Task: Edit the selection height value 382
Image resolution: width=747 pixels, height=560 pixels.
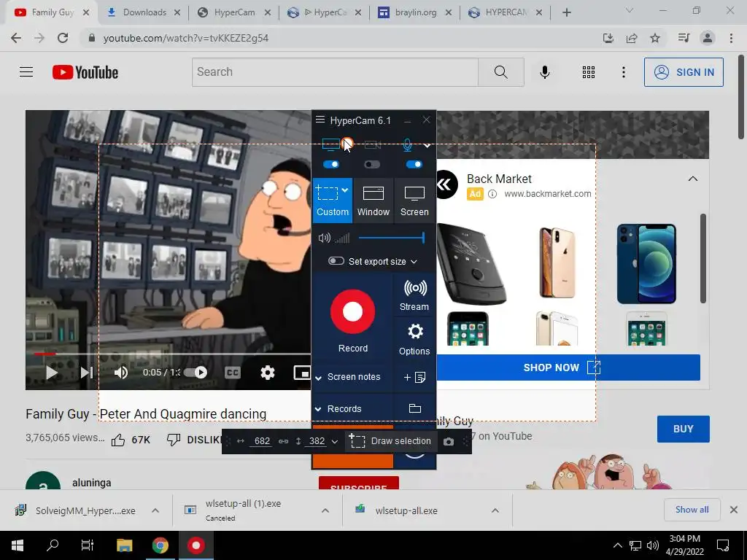Action: pyautogui.click(x=317, y=441)
